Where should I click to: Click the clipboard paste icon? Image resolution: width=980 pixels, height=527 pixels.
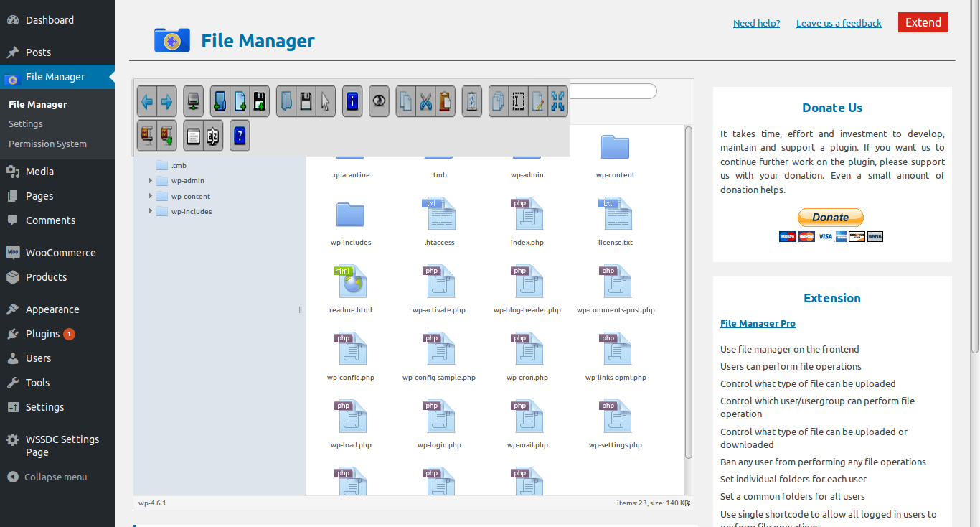(x=445, y=102)
